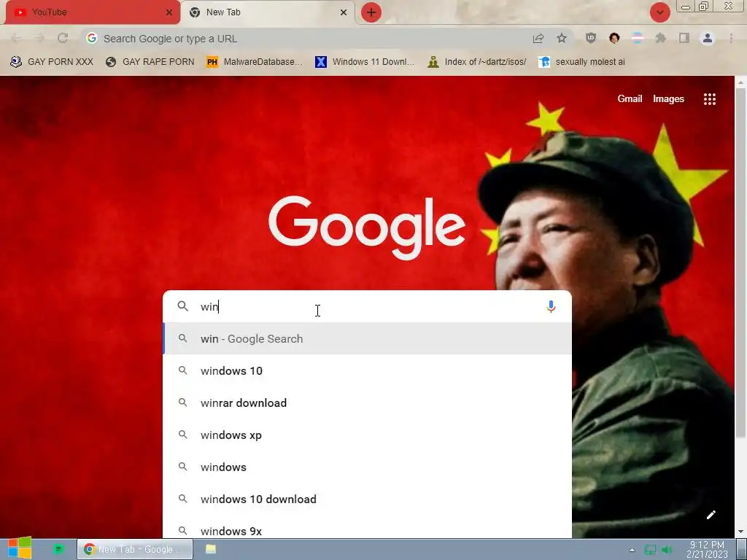The height and width of the screenshot is (560, 747).
Task: Switch to the YouTube tab
Action: coord(91,12)
